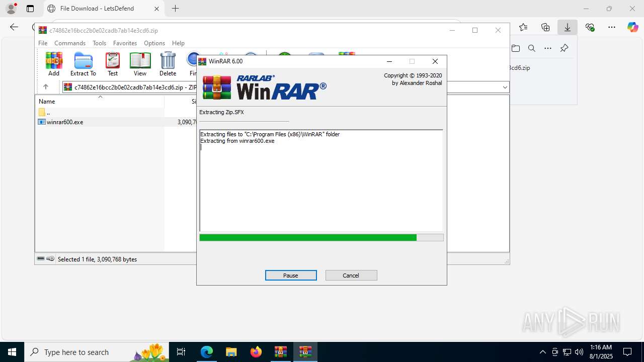Open Microsoft Edge from taskbar
Viewport: 644px width, 362px height.
(x=207, y=352)
